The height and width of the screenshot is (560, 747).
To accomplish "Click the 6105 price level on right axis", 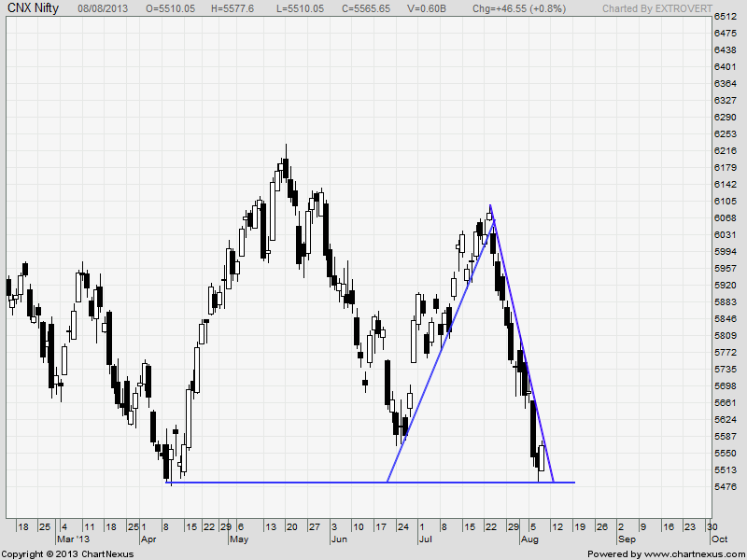I will [x=725, y=202].
